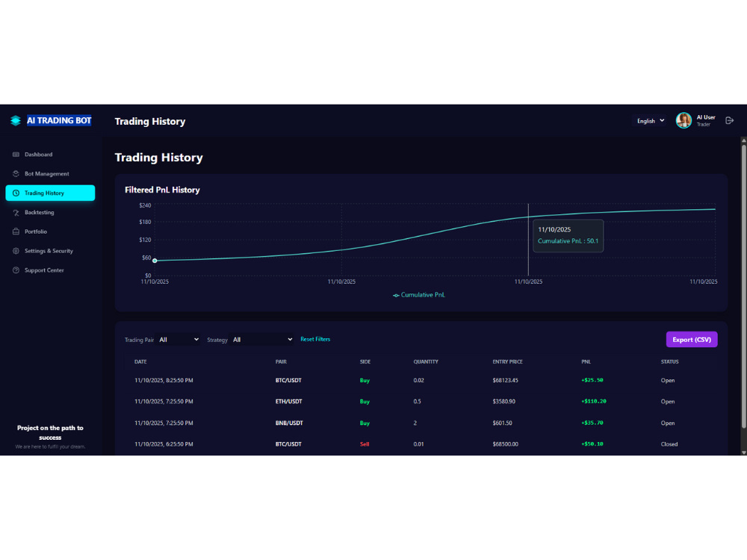The height and width of the screenshot is (560, 747).
Task: Click the Portfolio briefcase icon
Action: point(16,231)
